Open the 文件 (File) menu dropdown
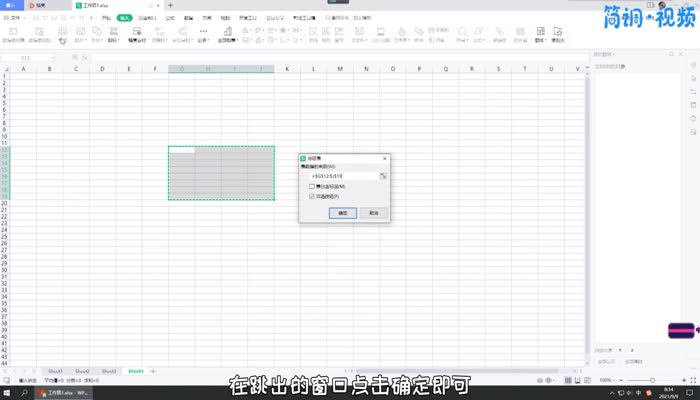Image resolution: width=700 pixels, height=400 pixels. pos(14,18)
